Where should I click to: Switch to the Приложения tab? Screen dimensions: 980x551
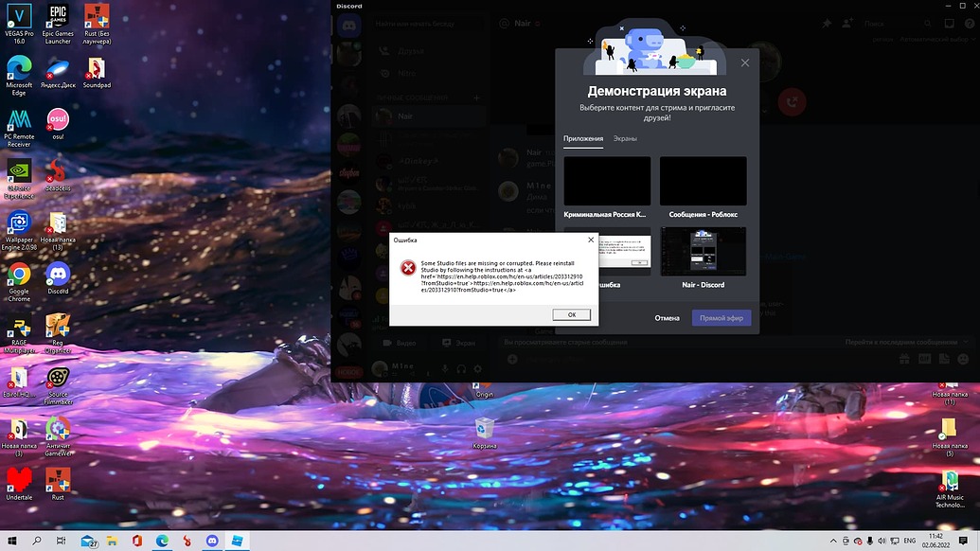583,138
